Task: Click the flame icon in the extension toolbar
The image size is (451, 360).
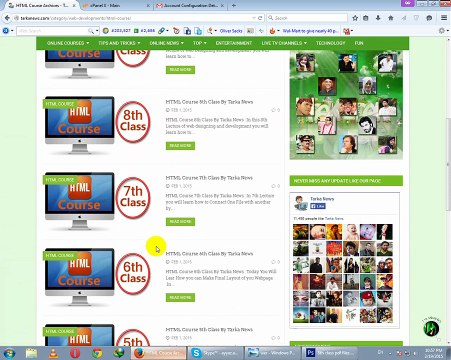Action: pos(272,31)
